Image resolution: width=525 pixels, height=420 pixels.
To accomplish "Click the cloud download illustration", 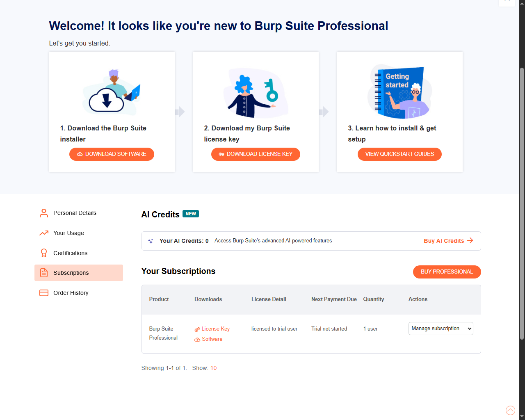I will coord(112,92).
